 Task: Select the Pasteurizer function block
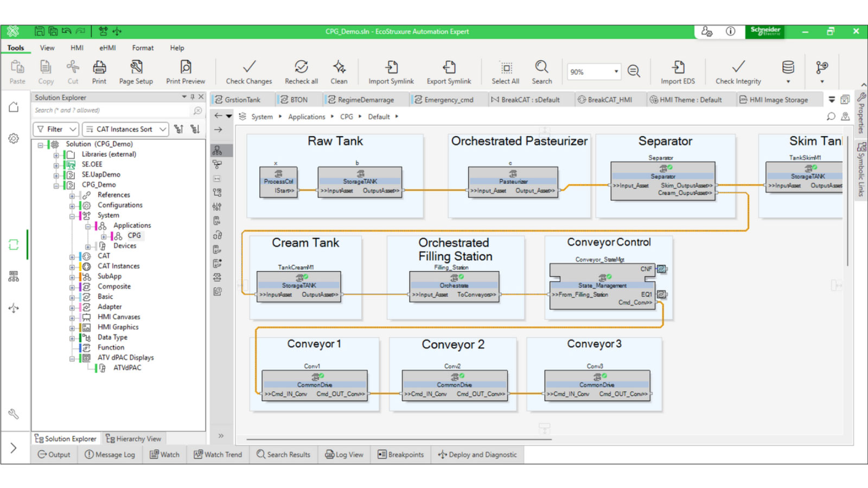tap(513, 182)
